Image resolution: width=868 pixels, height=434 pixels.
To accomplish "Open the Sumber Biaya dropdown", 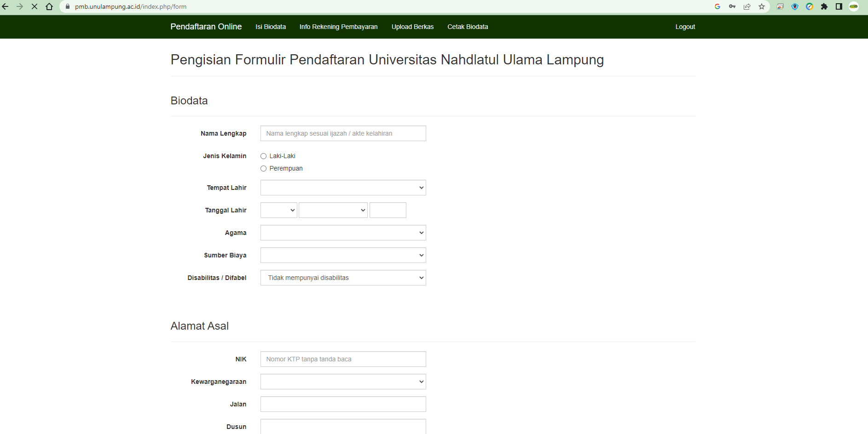I will point(343,255).
